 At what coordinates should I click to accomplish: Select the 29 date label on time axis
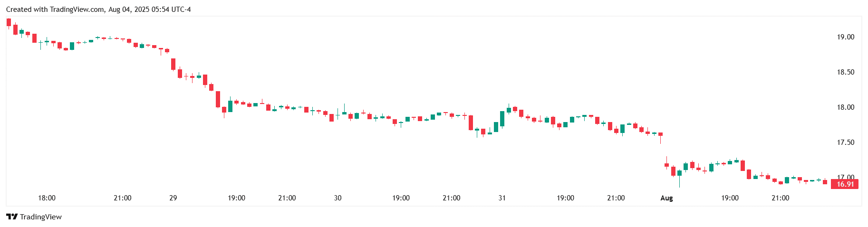[173, 198]
